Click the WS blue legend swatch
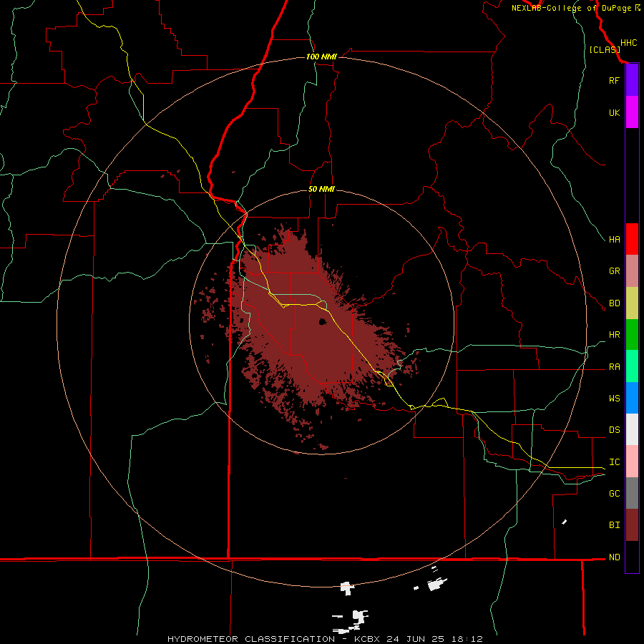 point(632,398)
